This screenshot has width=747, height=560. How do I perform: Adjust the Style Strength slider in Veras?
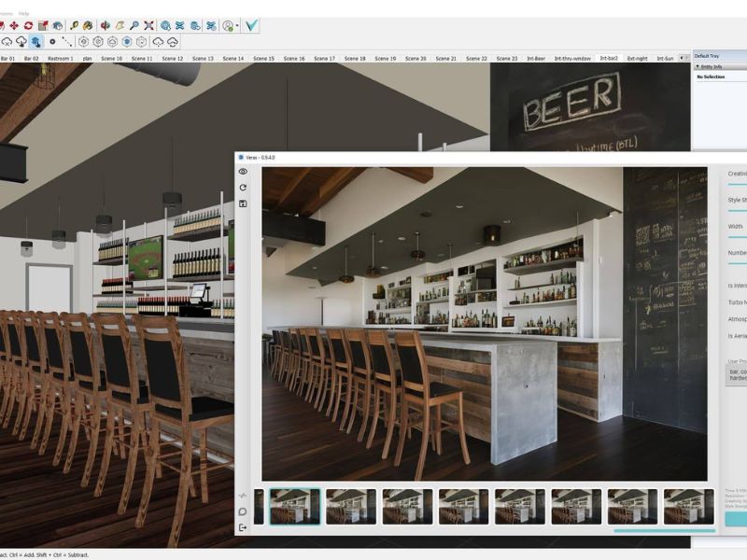click(x=738, y=211)
